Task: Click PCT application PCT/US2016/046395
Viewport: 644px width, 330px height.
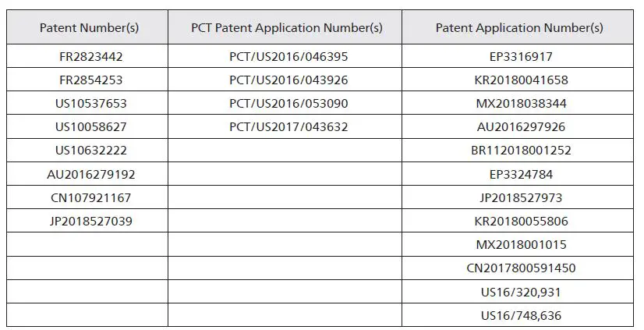Action: pos(288,57)
